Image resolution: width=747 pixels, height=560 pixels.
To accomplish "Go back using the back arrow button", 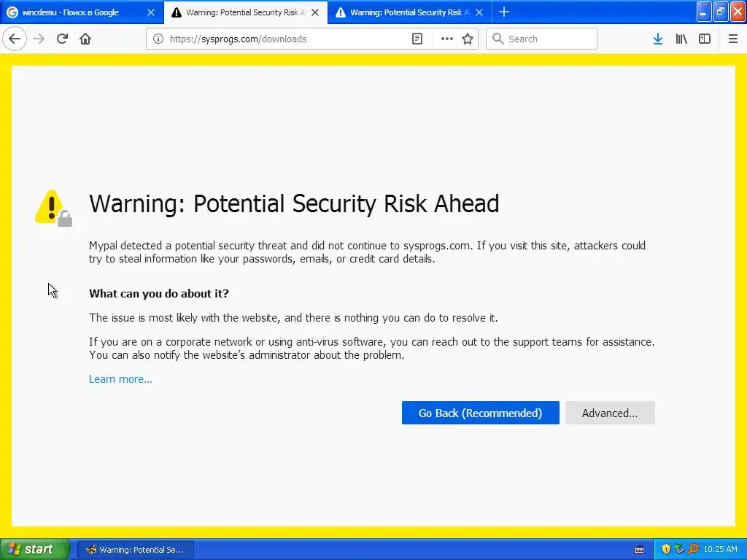I will coord(15,39).
